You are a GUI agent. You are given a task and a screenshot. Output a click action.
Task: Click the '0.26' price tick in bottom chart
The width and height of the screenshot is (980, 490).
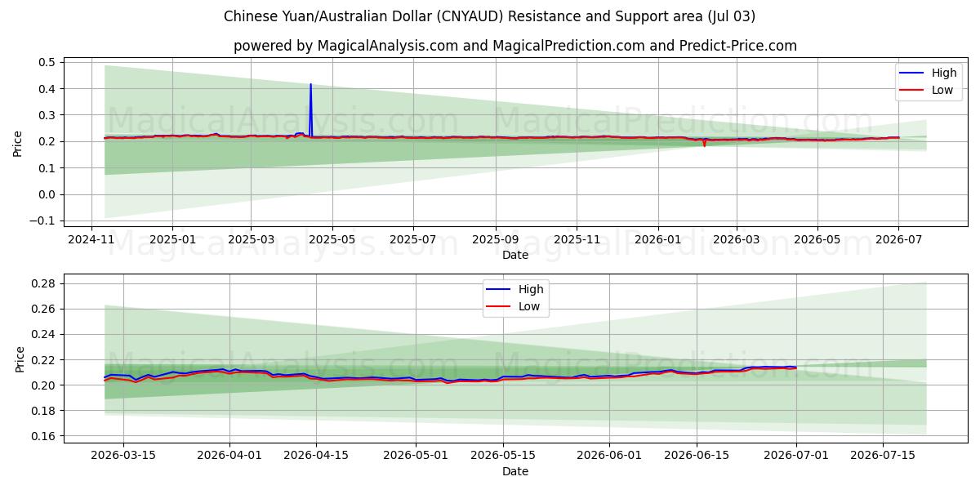point(44,309)
